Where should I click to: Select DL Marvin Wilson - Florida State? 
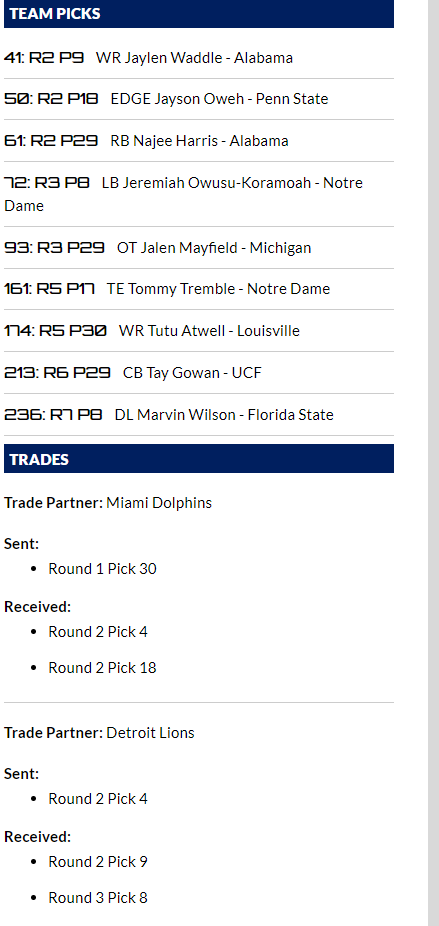[x=224, y=415]
